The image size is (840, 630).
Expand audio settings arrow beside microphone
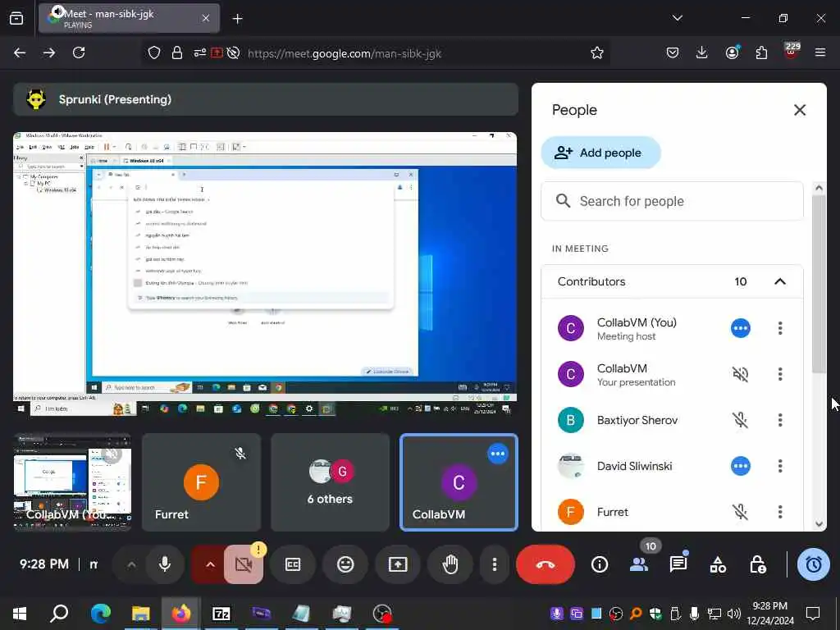[x=131, y=564]
